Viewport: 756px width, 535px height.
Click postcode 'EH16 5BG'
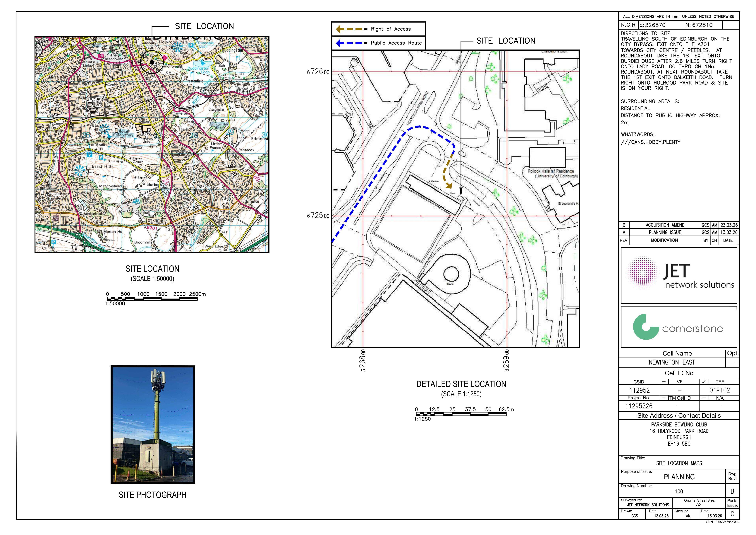pos(679,444)
